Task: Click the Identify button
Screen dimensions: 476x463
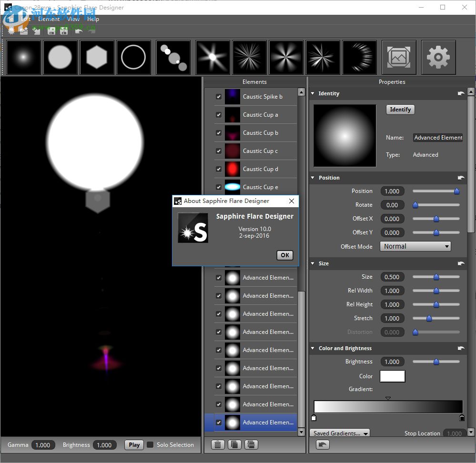Action: pos(400,110)
